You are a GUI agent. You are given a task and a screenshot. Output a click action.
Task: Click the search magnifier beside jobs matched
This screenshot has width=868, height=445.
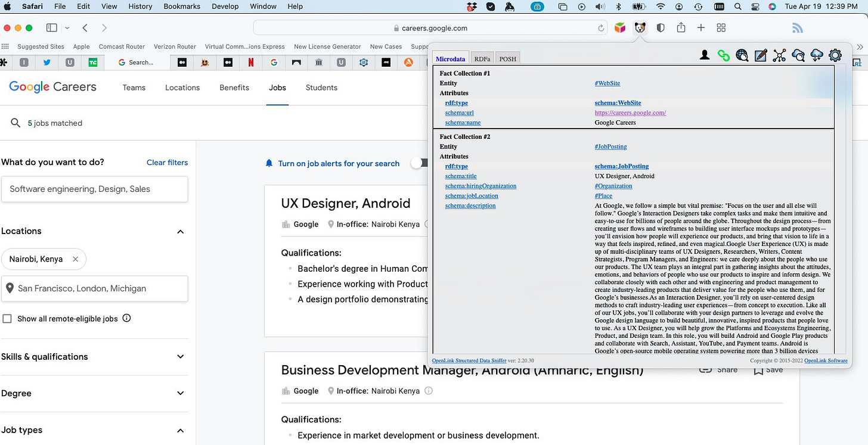pyautogui.click(x=16, y=123)
